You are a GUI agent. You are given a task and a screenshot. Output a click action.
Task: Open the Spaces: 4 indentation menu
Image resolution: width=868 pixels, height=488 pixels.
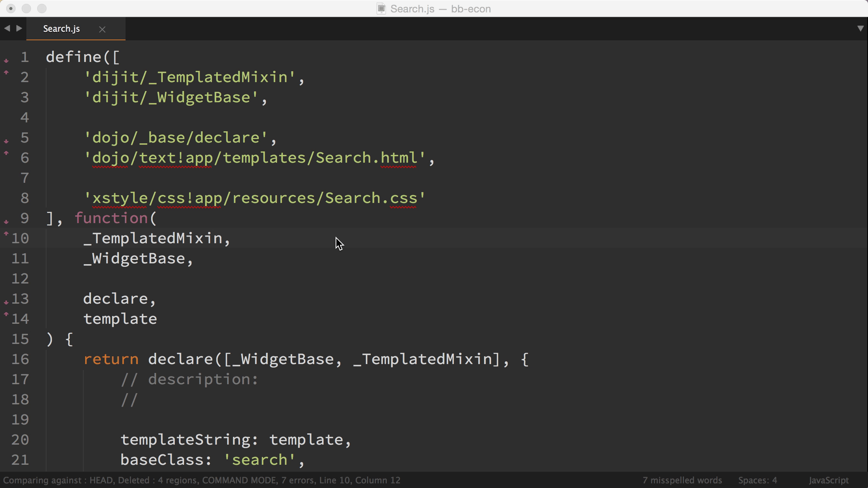(758, 480)
